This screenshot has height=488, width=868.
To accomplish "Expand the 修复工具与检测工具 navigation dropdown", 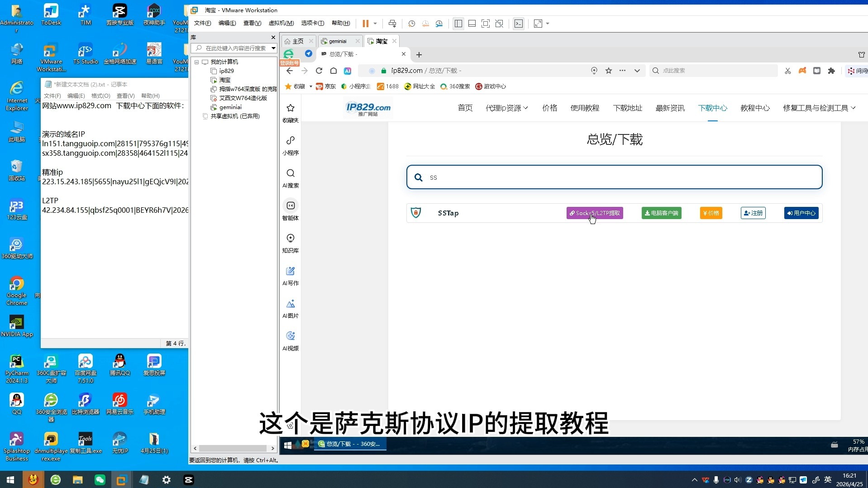I will pyautogui.click(x=819, y=108).
